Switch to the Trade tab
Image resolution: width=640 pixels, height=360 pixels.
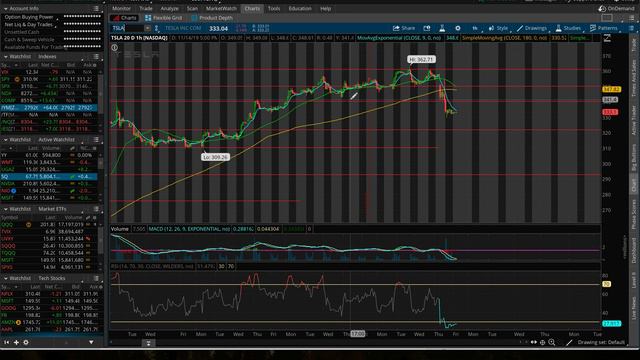146,9
